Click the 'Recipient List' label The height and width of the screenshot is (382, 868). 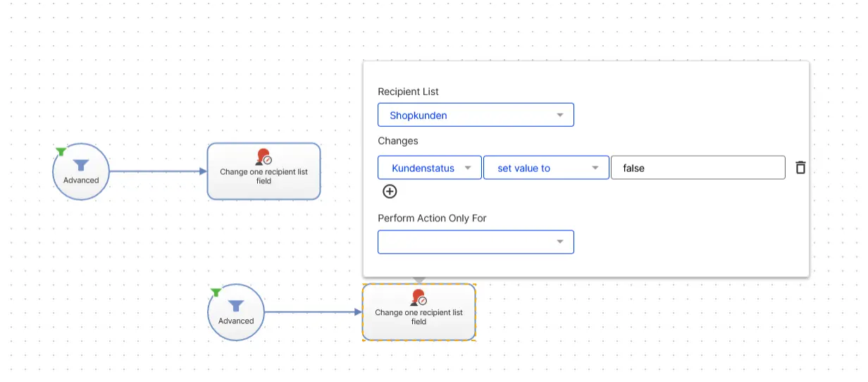(409, 92)
